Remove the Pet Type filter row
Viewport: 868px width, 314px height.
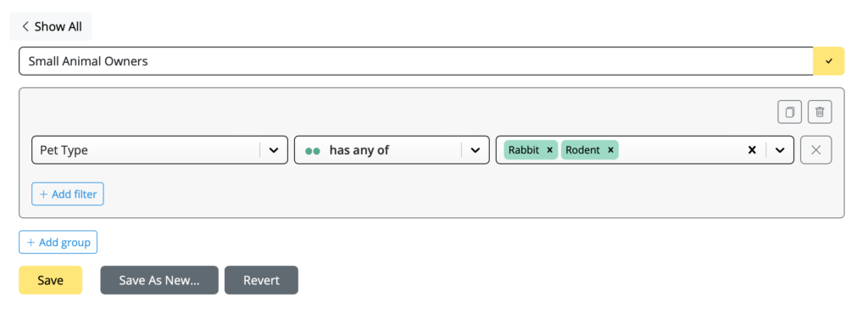pyautogui.click(x=816, y=150)
